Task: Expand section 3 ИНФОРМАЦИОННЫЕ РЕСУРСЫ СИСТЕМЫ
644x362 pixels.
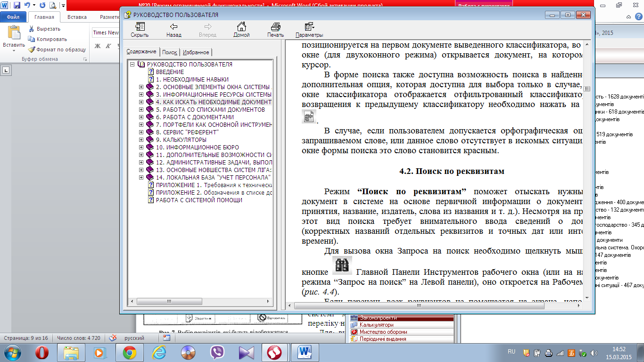Action: (141, 95)
